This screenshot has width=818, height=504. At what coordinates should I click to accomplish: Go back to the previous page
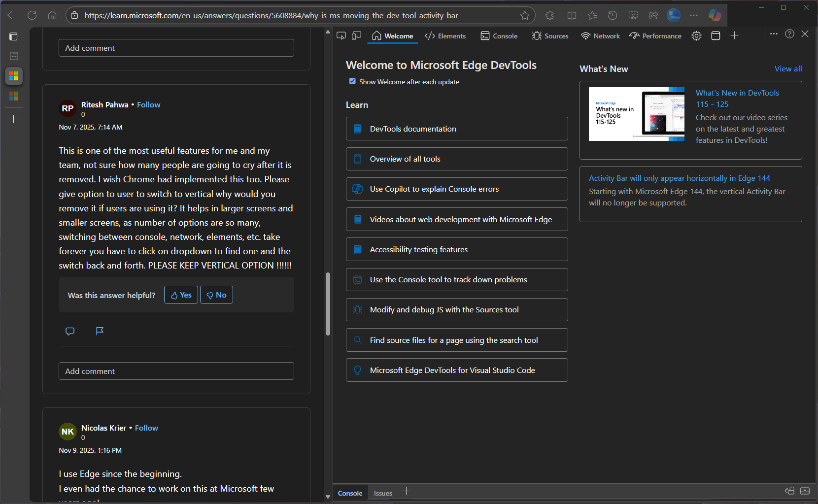point(12,15)
